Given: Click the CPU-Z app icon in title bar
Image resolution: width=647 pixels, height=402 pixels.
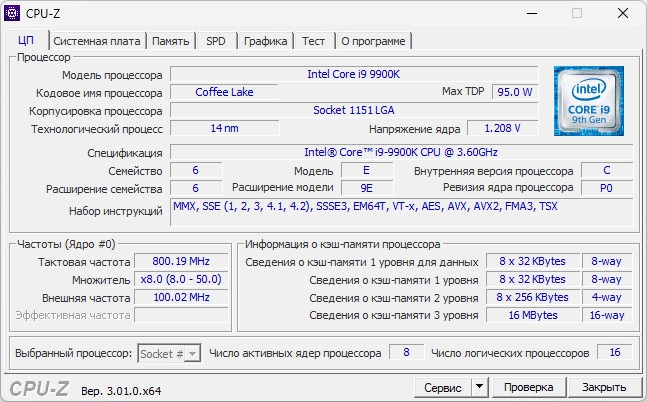Looking at the screenshot, I should click(12, 13).
